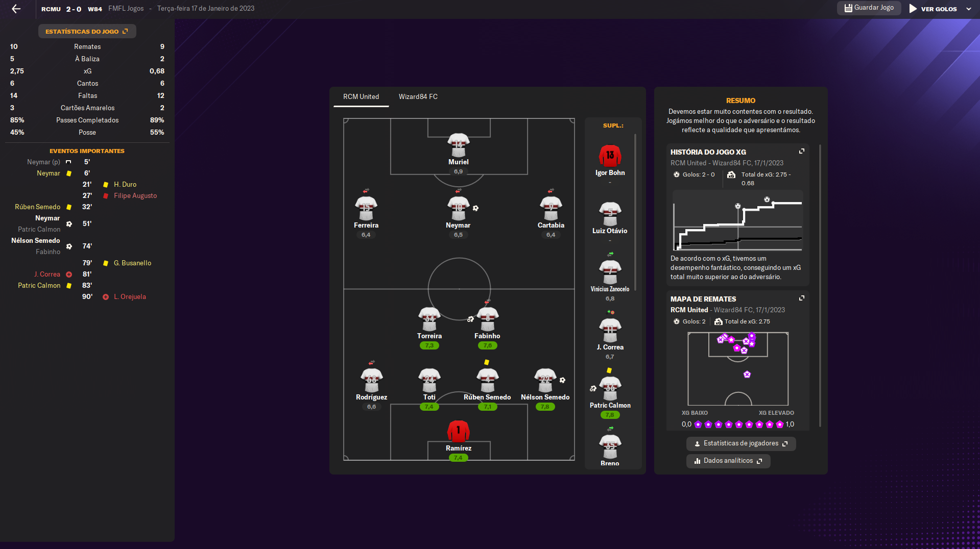Play the match goals with Ver Golos
Image resolution: width=980 pixels, height=549 pixels.
click(933, 9)
